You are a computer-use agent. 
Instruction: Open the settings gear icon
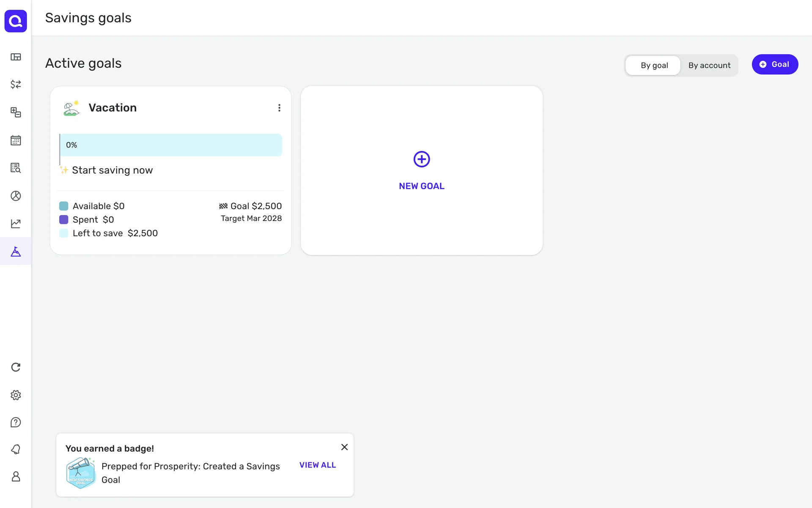coord(16,395)
